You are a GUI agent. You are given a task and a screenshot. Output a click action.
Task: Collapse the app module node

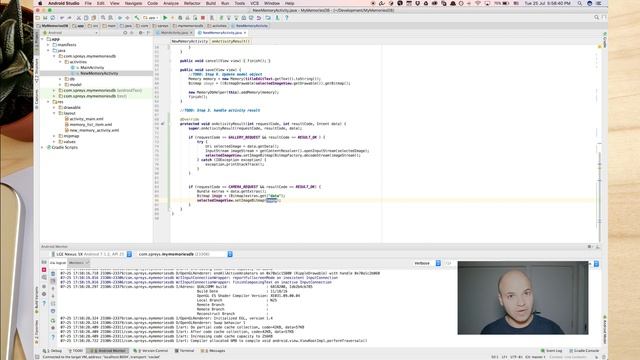pyautogui.click(x=43, y=39)
